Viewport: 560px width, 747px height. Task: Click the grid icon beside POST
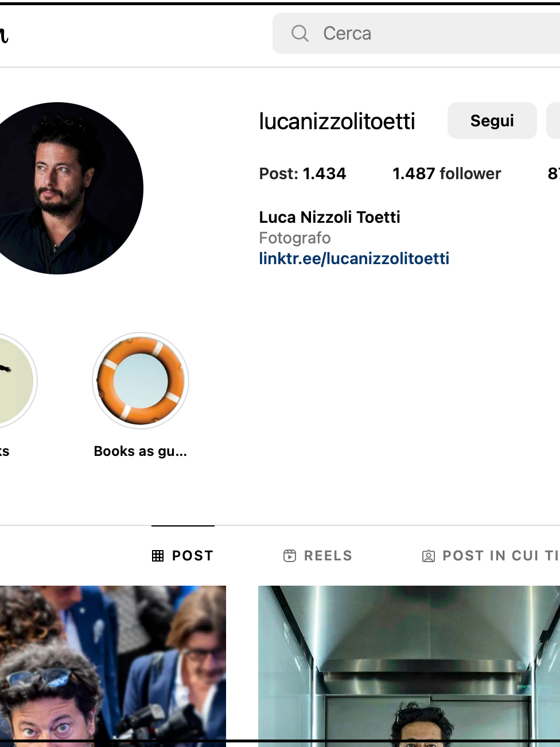(x=158, y=556)
